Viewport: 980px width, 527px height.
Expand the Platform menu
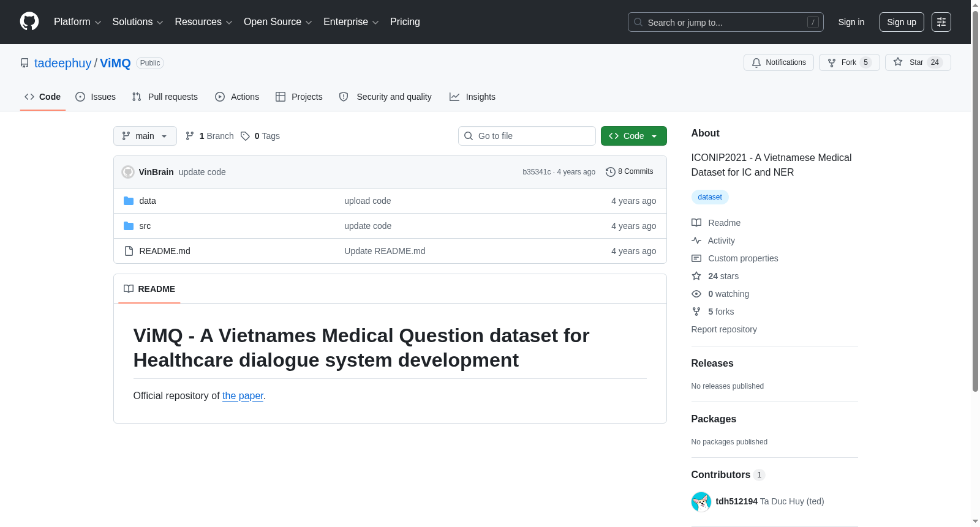point(78,22)
